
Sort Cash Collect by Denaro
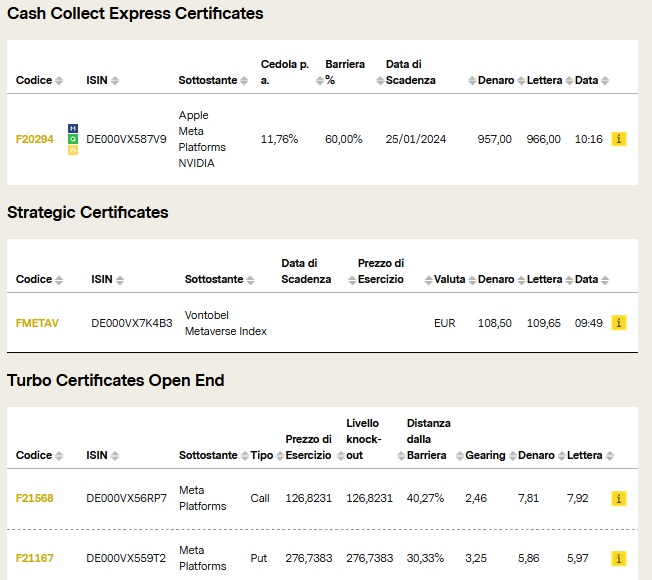[521, 81]
